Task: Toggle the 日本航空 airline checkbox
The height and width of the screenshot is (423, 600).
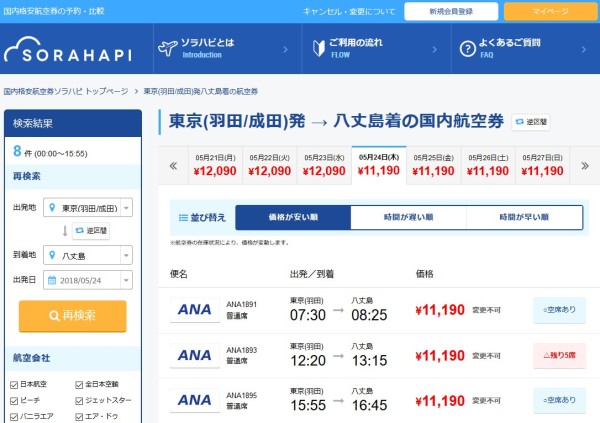Action: click(x=14, y=385)
